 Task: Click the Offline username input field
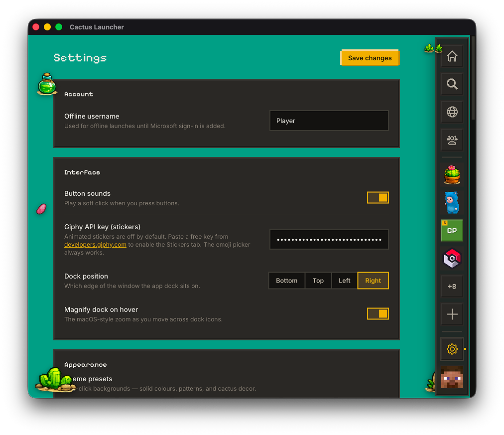click(x=329, y=121)
